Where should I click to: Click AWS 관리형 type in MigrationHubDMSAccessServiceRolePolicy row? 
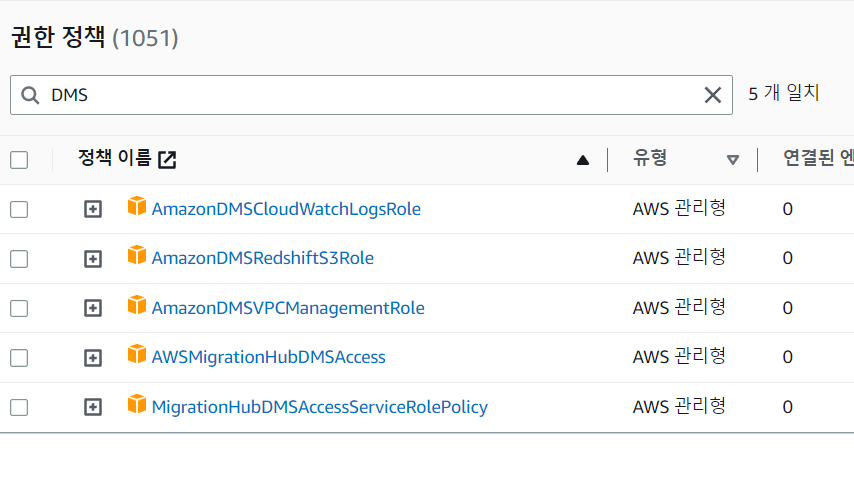679,406
